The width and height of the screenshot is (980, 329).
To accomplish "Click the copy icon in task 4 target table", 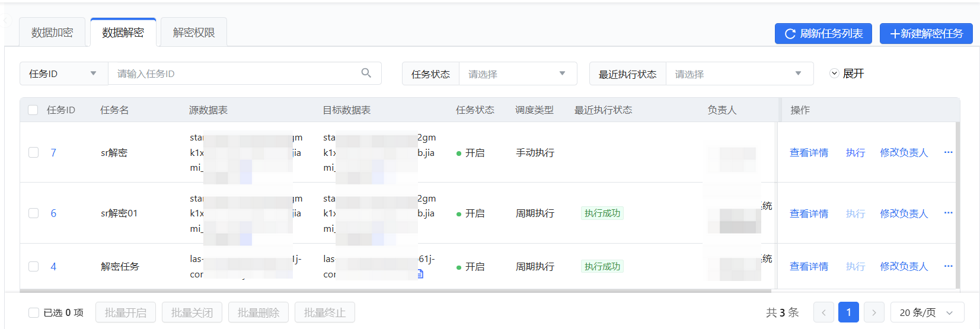I will click(420, 274).
